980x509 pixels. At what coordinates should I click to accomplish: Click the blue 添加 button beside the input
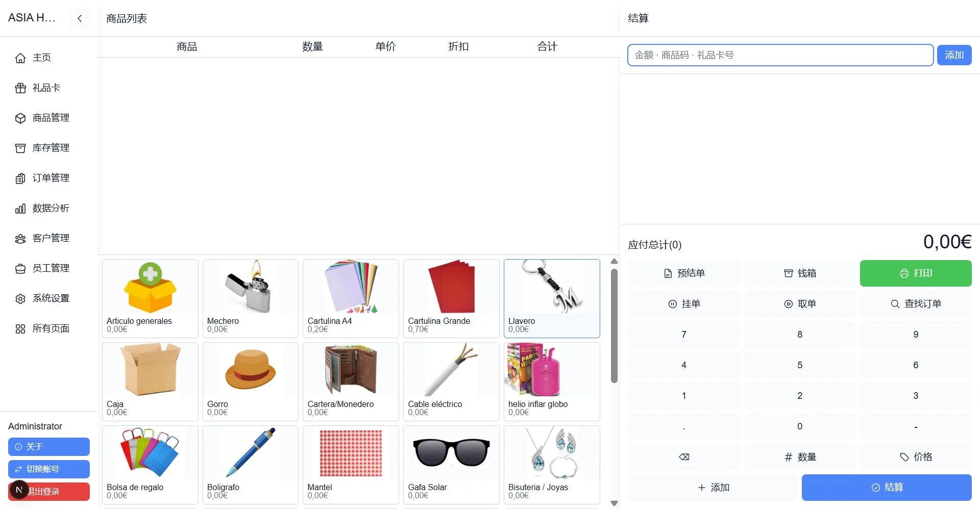954,55
